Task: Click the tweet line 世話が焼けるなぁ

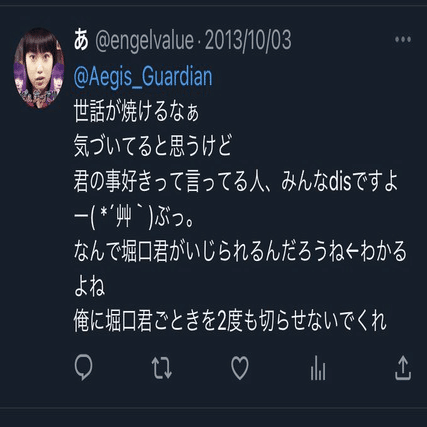Action: tap(136, 112)
